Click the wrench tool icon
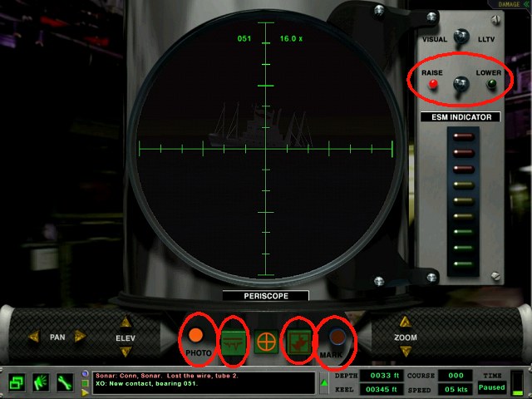 [64, 383]
